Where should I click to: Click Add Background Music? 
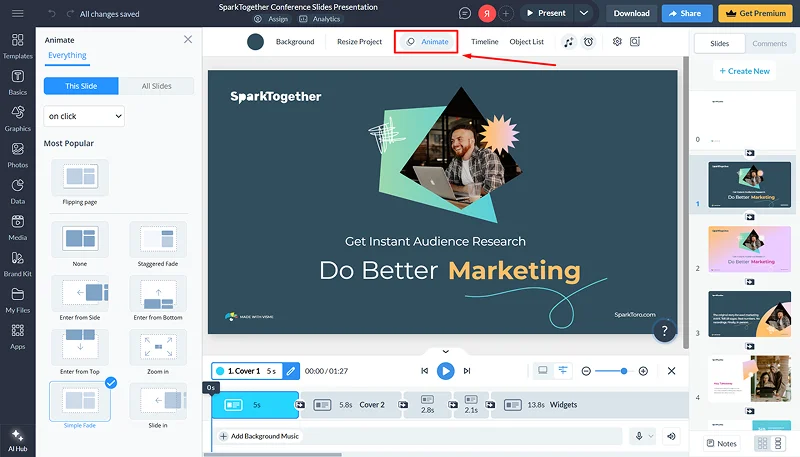(x=259, y=436)
